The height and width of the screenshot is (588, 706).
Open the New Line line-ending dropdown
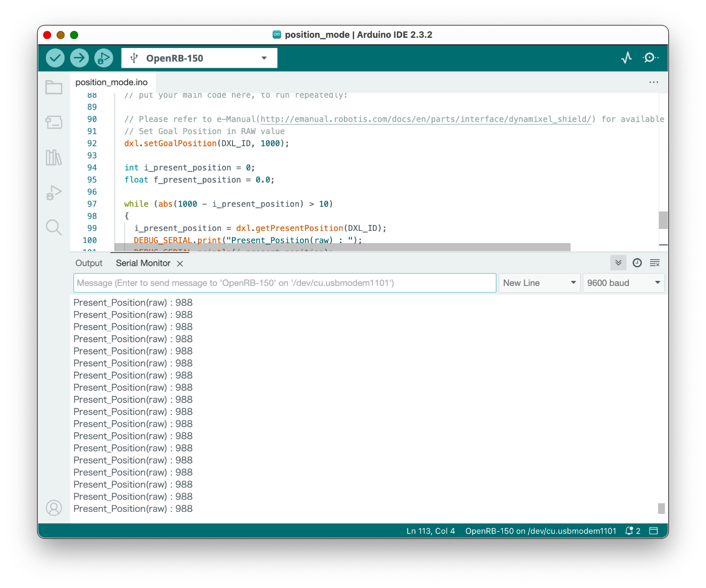pyautogui.click(x=539, y=283)
